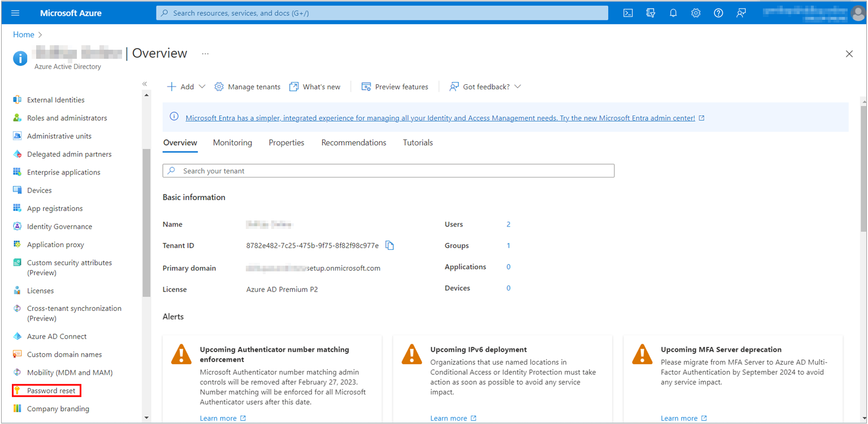The image size is (868, 424).
Task: Click the Azure AD Connect icon
Action: click(17, 336)
